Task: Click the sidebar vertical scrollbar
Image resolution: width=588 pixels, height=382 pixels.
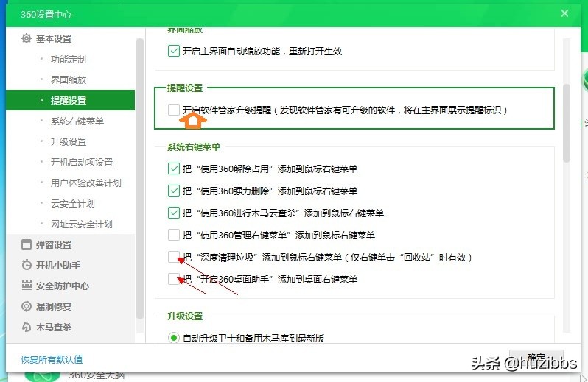Action: [x=140, y=178]
